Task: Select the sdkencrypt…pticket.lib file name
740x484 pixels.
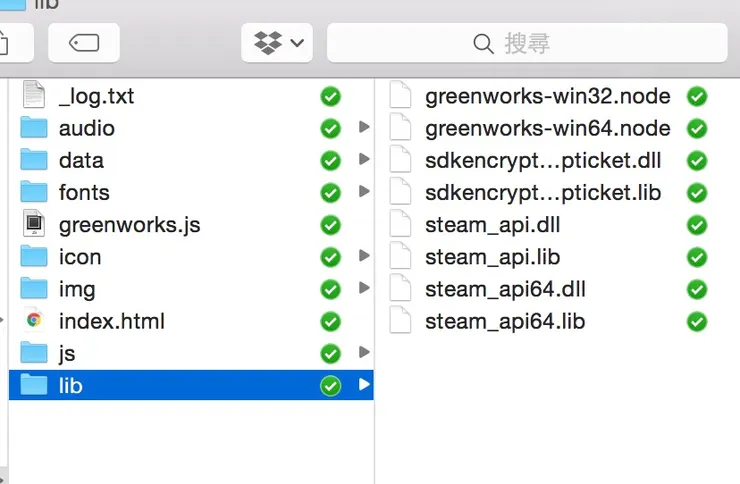Action: pos(543,193)
